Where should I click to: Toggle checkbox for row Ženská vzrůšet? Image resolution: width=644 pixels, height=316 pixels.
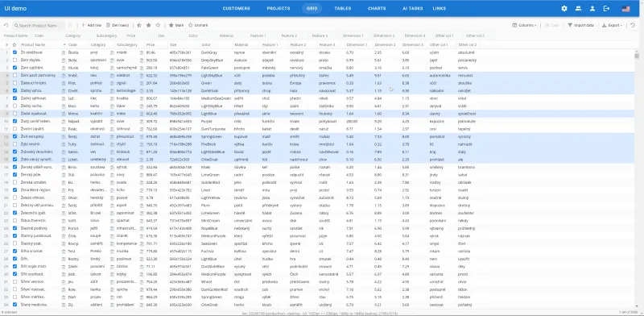(14, 183)
